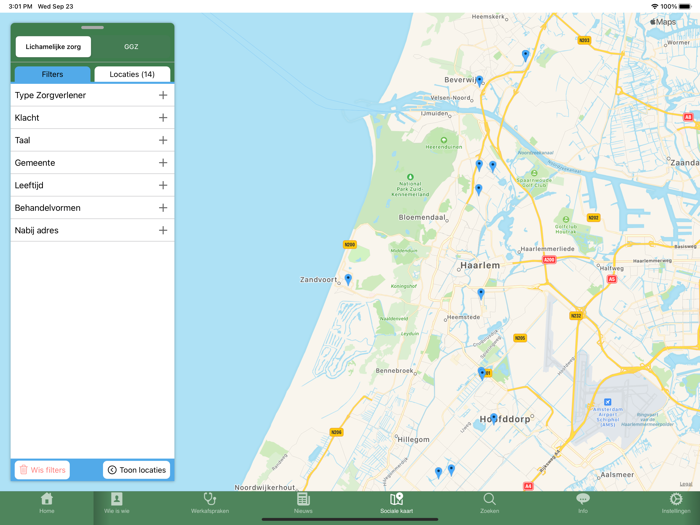Tap the map pin near Heemstede

481,293
